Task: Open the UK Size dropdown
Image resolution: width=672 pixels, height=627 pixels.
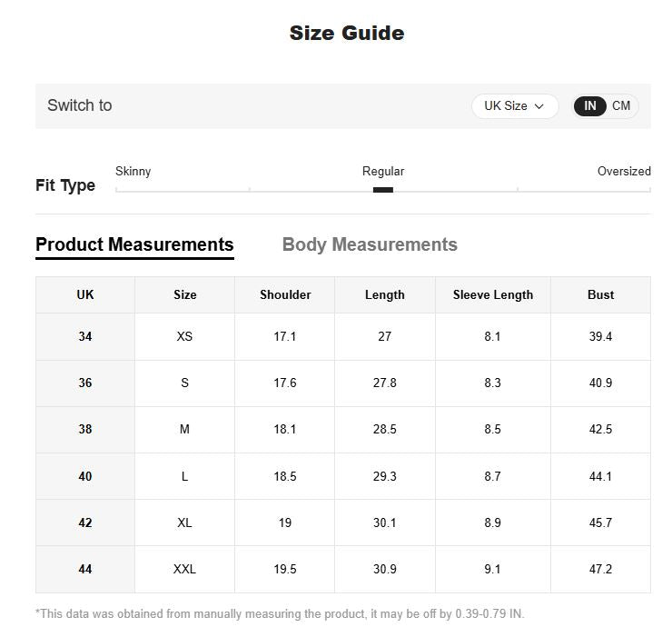Action: [515, 106]
